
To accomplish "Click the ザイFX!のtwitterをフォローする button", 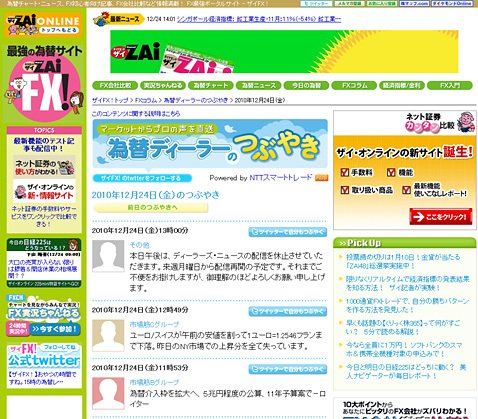I will [142, 178].
